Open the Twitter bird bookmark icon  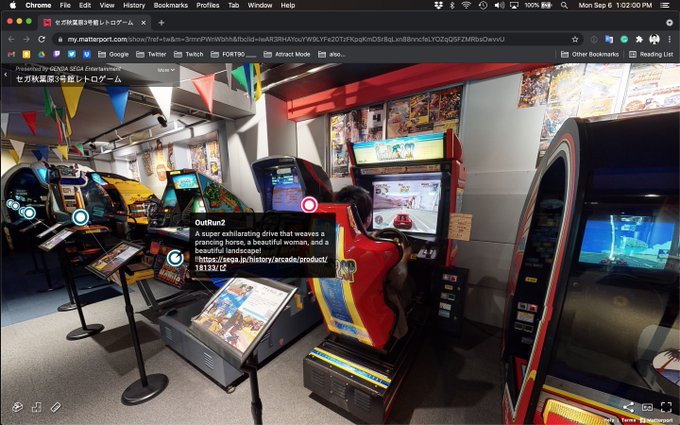[x=72, y=54]
